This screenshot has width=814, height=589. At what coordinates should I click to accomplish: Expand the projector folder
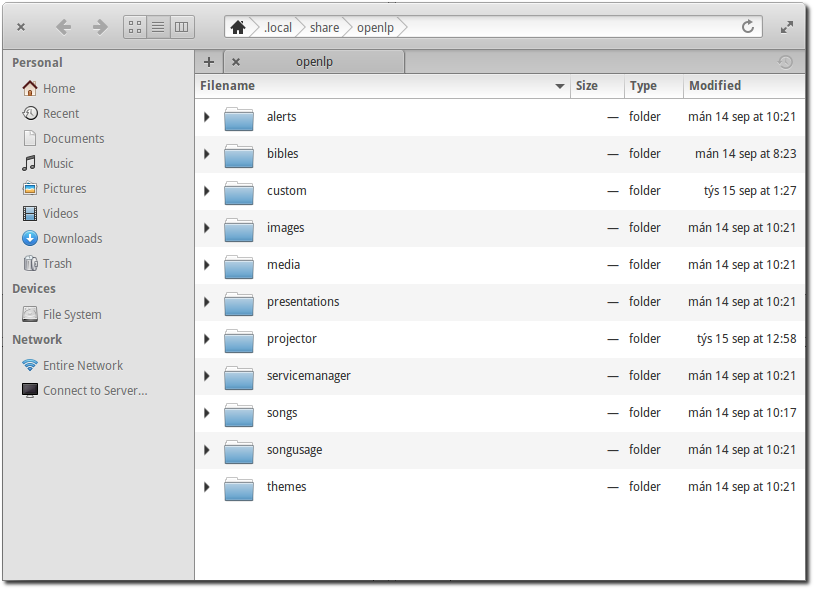coord(207,339)
